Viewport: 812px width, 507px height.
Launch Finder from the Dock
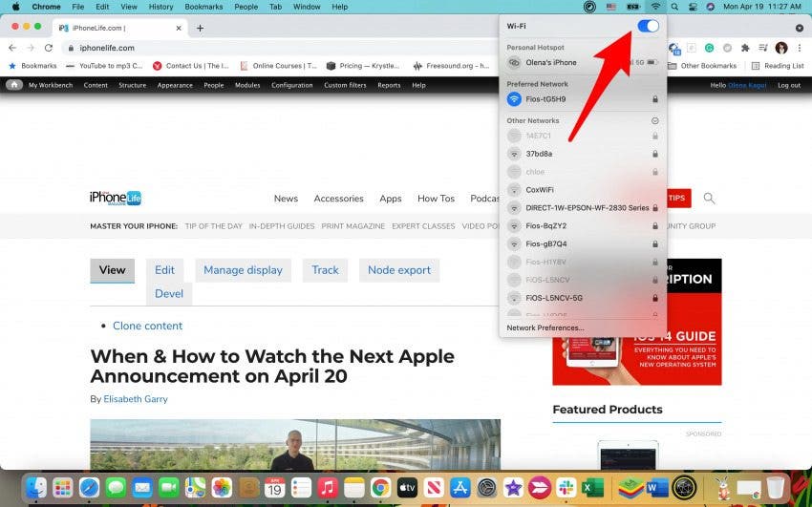click(x=36, y=488)
